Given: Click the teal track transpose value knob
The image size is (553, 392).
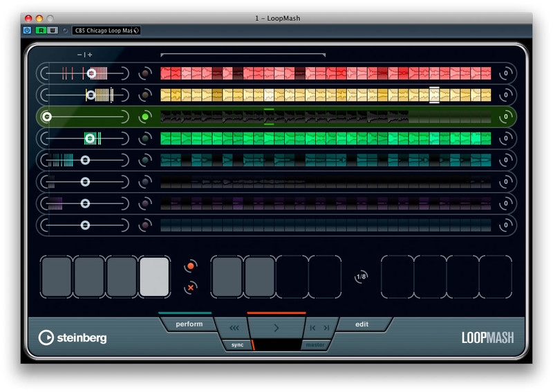Looking at the screenshot, I should [506, 160].
